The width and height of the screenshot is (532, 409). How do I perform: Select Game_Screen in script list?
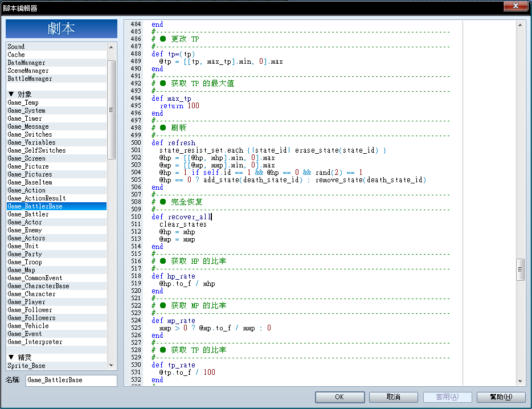click(x=56, y=158)
